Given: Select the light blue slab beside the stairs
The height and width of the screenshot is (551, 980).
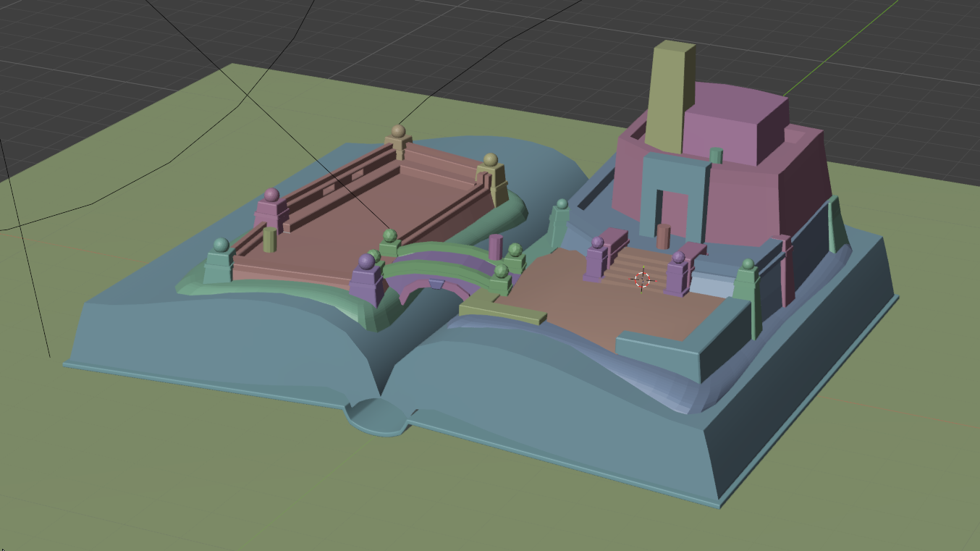Looking at the screenshot, I should 713,283.
